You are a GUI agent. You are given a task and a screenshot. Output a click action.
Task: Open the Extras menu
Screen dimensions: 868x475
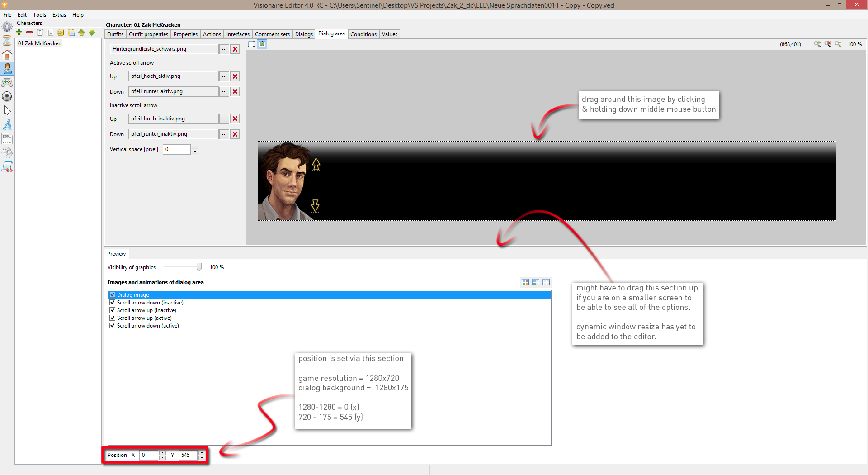point(59,14)
